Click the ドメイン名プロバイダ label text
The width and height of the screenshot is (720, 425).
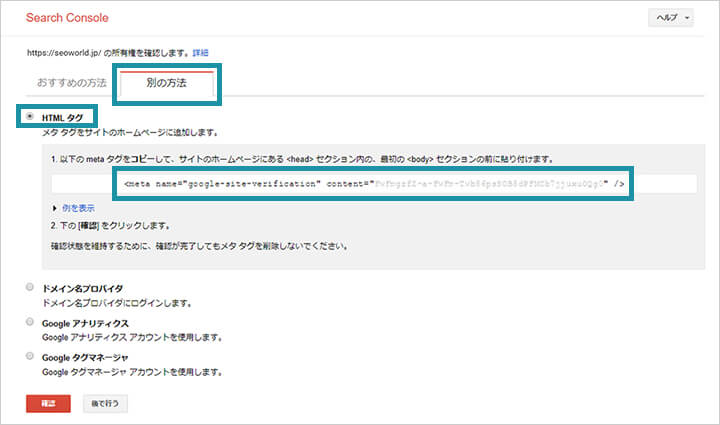[83, 289]
